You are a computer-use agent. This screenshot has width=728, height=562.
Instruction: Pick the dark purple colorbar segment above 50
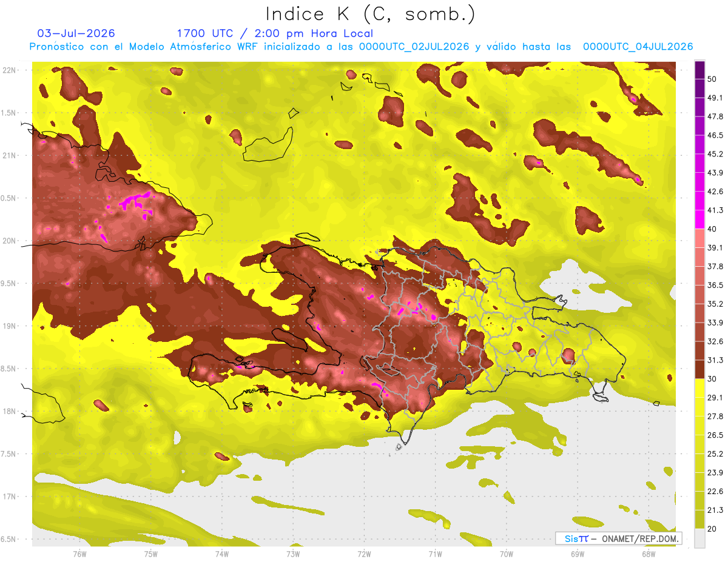coord(699,70)
